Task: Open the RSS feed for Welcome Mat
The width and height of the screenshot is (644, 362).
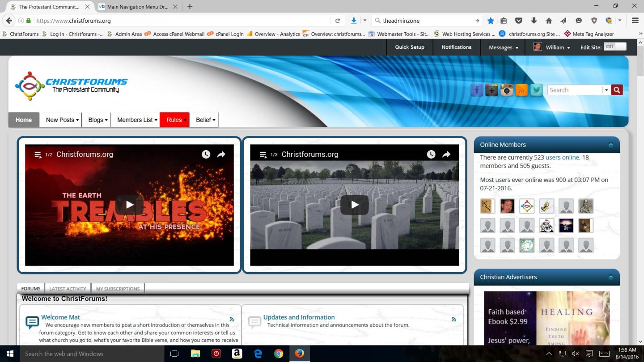Action: click(232, 319)
